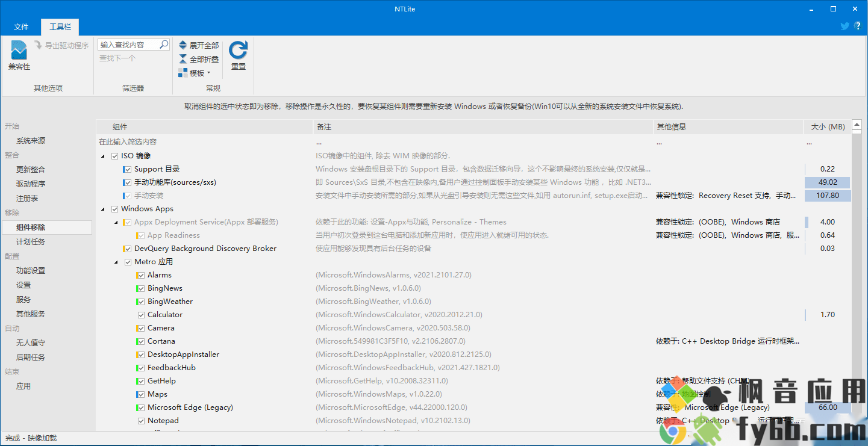Click 展开全部 expand all icon

tap(183, 45)
